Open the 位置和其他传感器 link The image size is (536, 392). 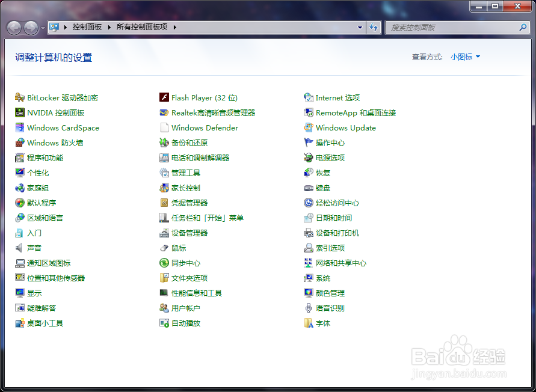(x=56, y=278)
